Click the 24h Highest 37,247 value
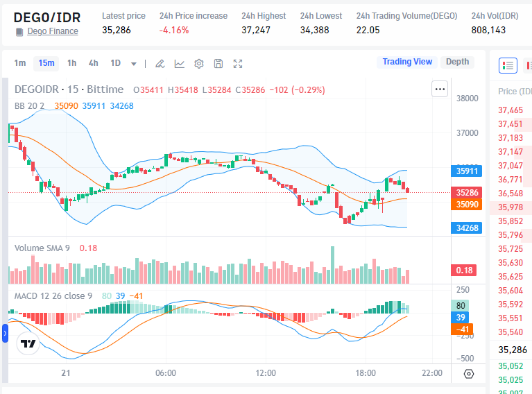The image size is (532, 394). click(256, 31)
